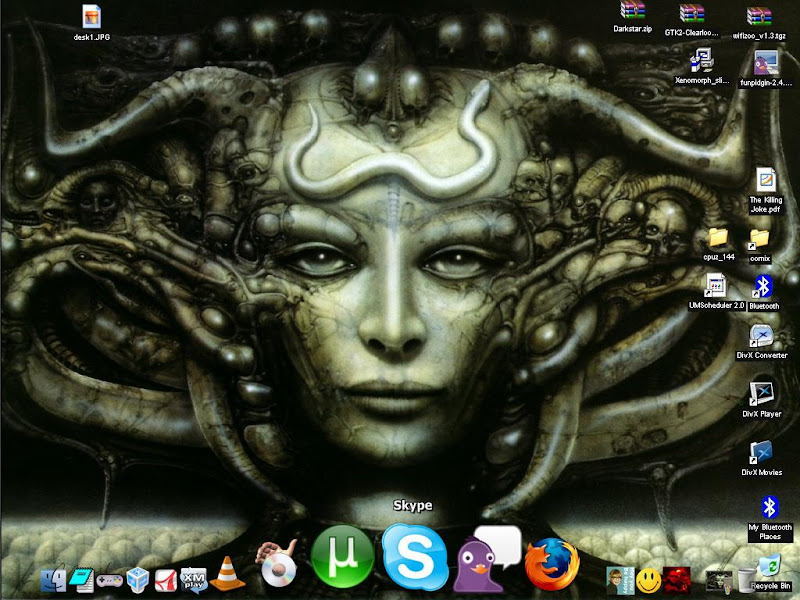800x600 pixels.
Task: Select the wifizoo_v1.3.tgz archive
Action: coord(759,23)
